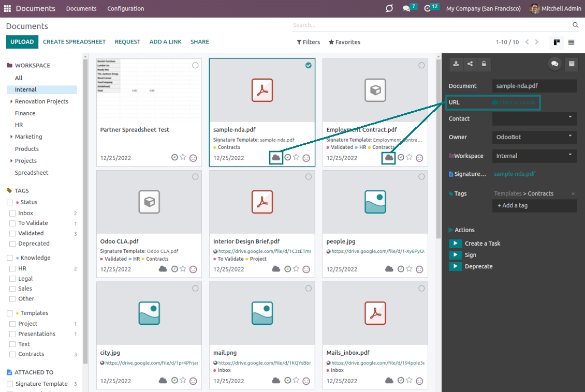Switch to kanban view icon
Image resolution: width=585 pixels, height=392 pixels.
coord(557,42)
